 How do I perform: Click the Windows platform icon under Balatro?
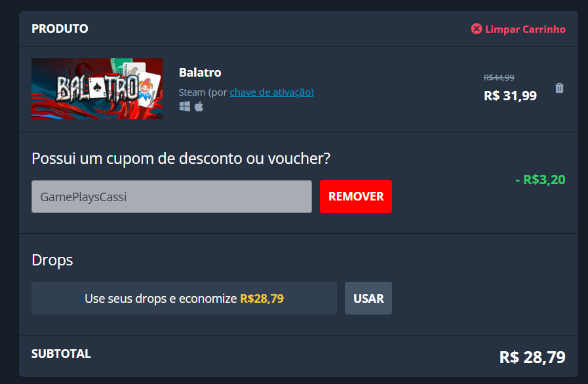pos(184,107)
